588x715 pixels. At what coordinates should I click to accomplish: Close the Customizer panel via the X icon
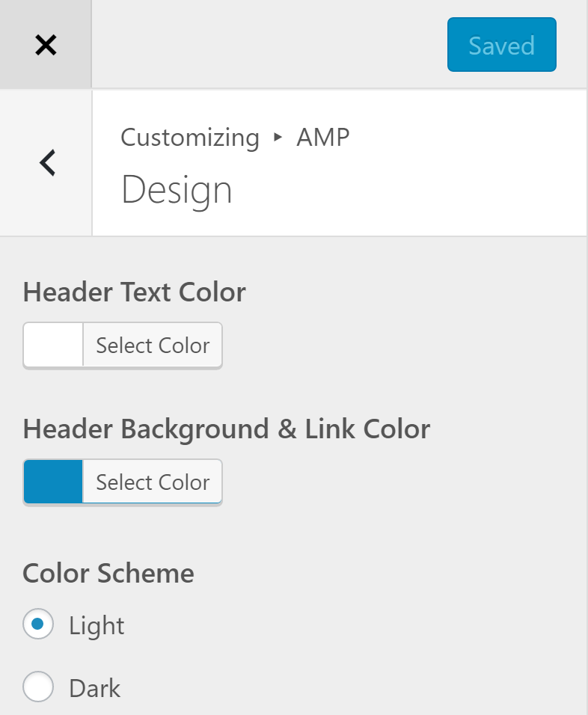click(x=46, y=44)
